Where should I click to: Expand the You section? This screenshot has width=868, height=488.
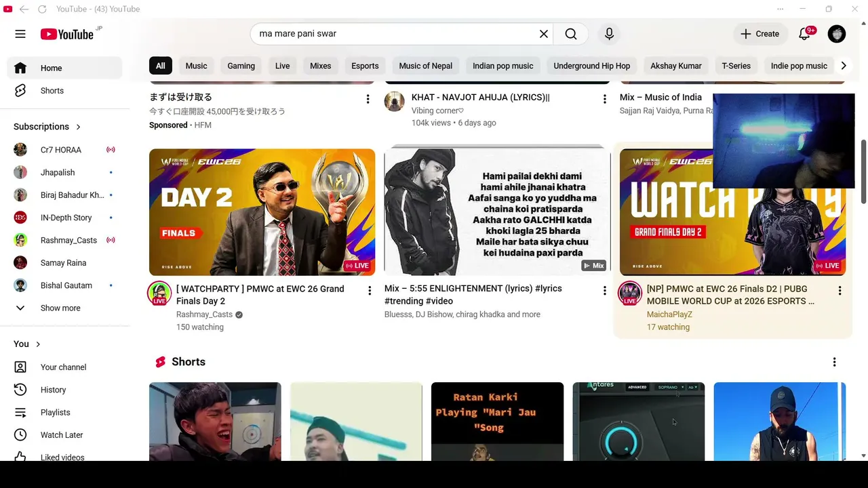27,344
